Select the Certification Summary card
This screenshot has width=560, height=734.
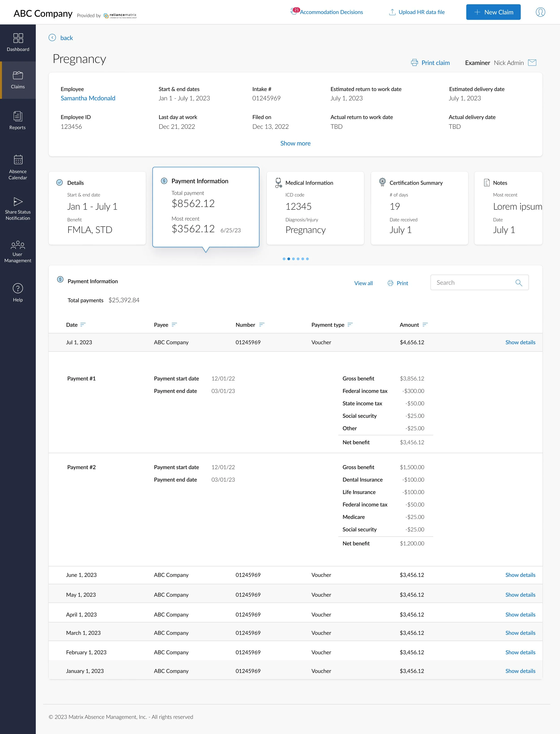click(419, 208)
